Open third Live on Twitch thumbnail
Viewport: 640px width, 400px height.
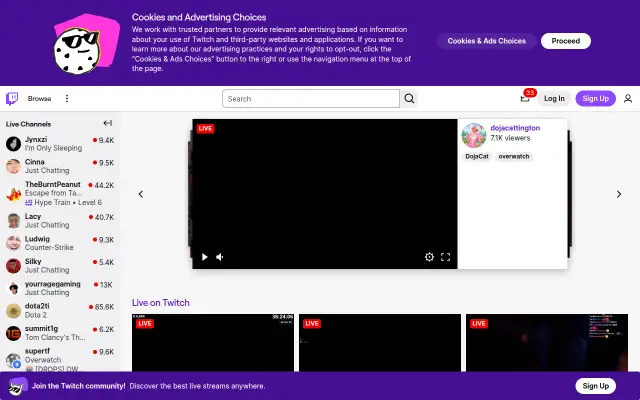tap(547, 342)
